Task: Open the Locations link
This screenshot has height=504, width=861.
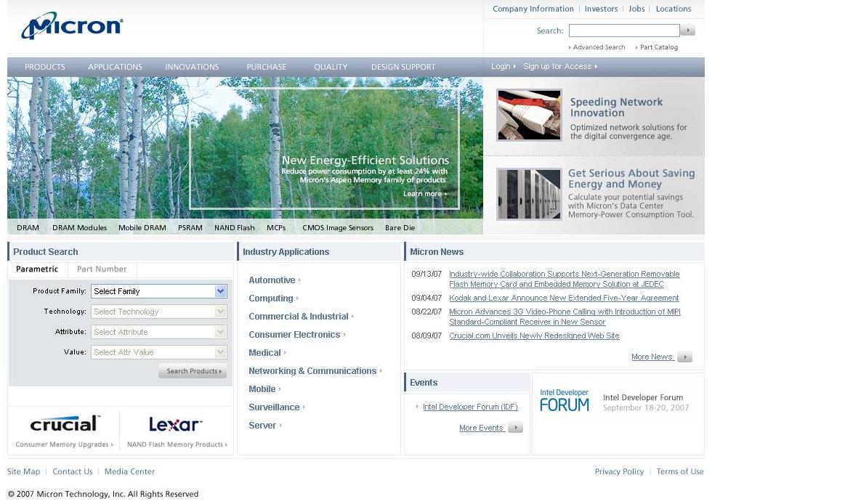Action: click(674, 9)
